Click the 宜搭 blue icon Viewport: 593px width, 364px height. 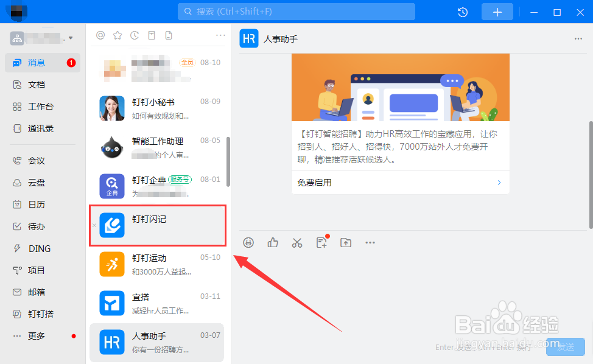pos(112,303)
